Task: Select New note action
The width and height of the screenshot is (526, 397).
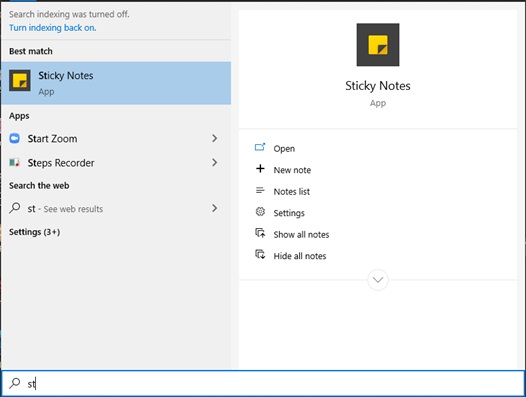Action: (x=292, y=170)
